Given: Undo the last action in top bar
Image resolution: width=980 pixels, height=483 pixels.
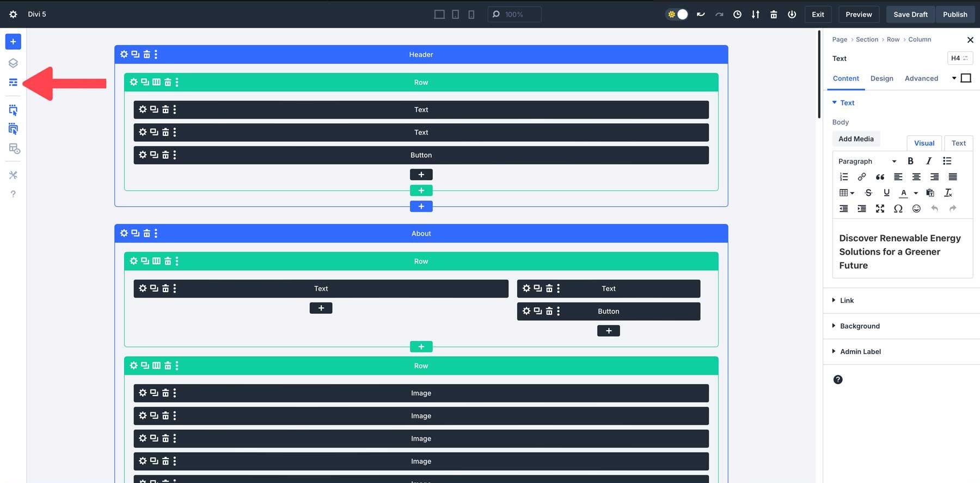Looking at the screenshot, I should click(701, 14).
